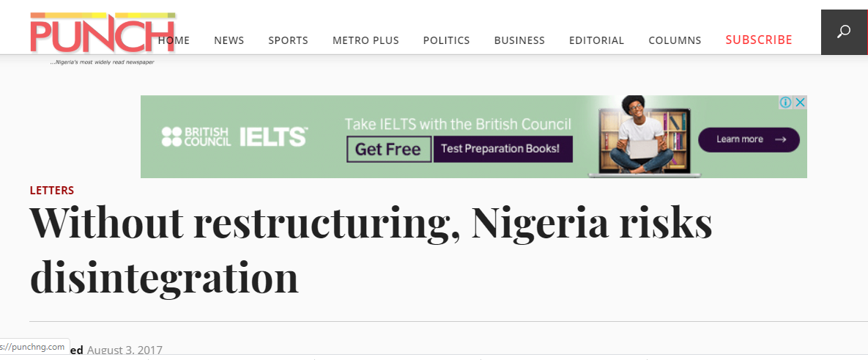Open the News section

pyautogui.click(x=229, y=40)
